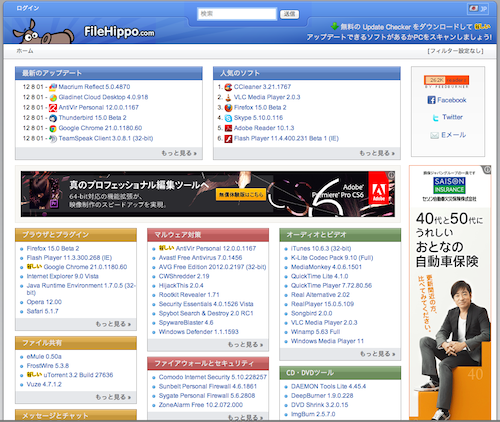Open Firefox 15.0 Beta 2 in browsers list

[x=53, y=249]
